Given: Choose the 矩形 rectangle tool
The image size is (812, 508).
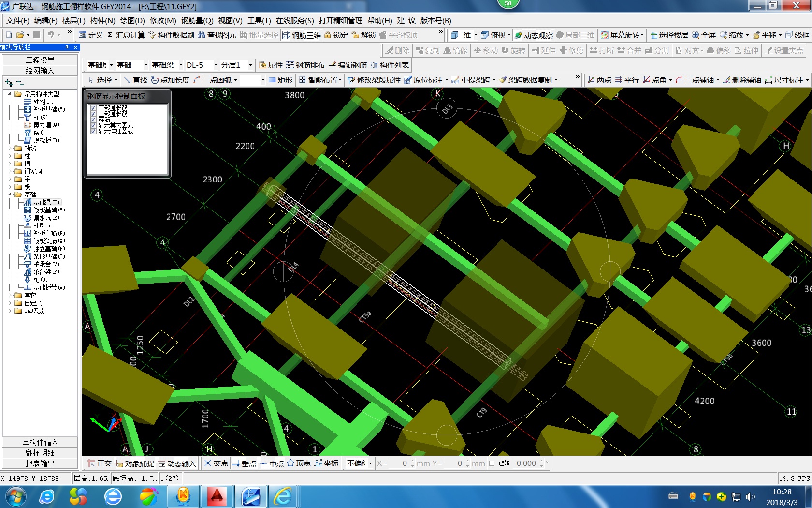Looking at the screenshot, I should (280, 80).
